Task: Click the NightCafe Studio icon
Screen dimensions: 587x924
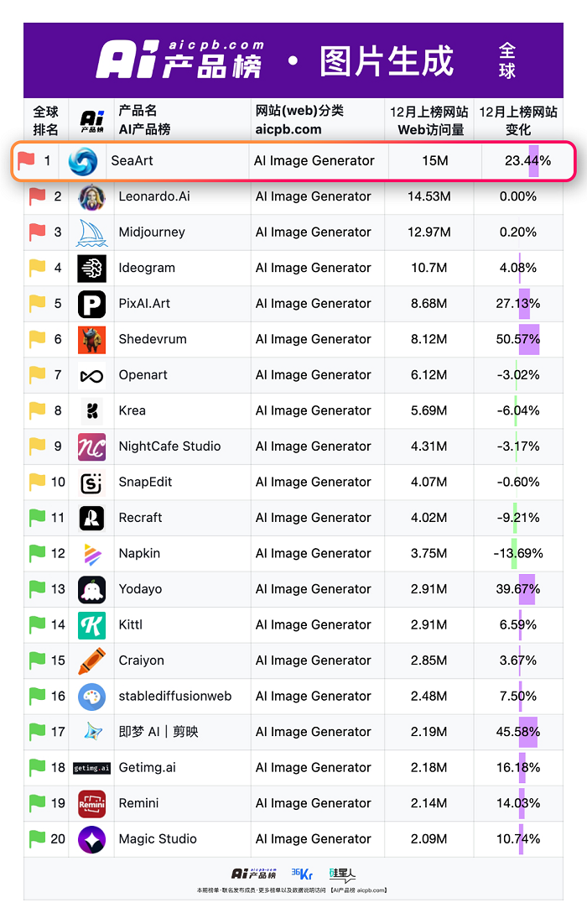Action: pos(91,446)
